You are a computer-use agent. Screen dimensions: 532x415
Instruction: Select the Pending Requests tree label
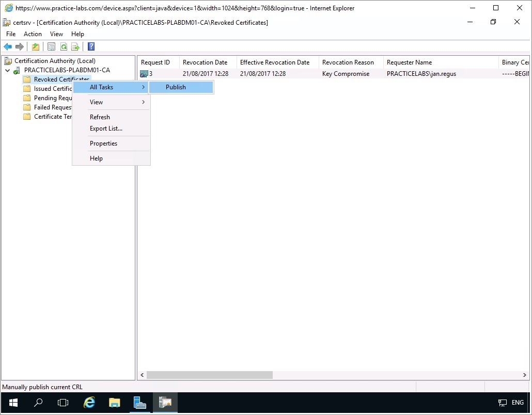pyautogui.click(x=53, y=98)
